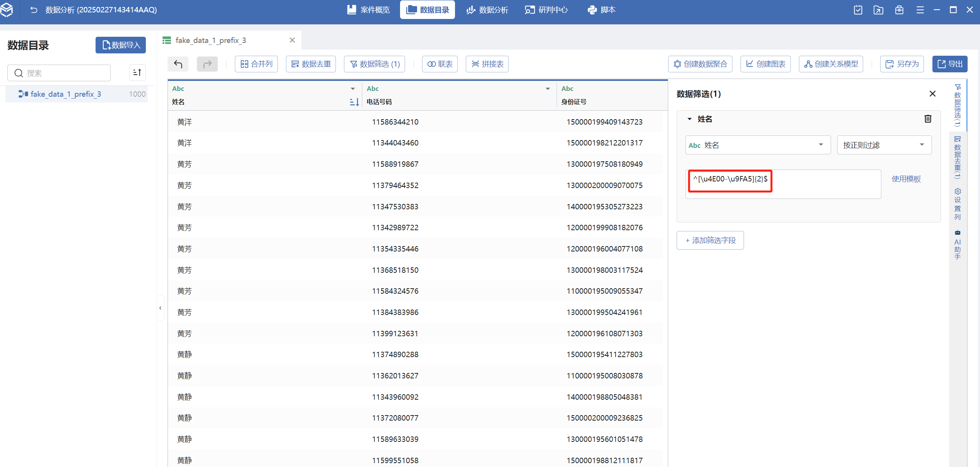Click the 使用模板 link
The height and width of the screenshot is (467, 980).
906,179
